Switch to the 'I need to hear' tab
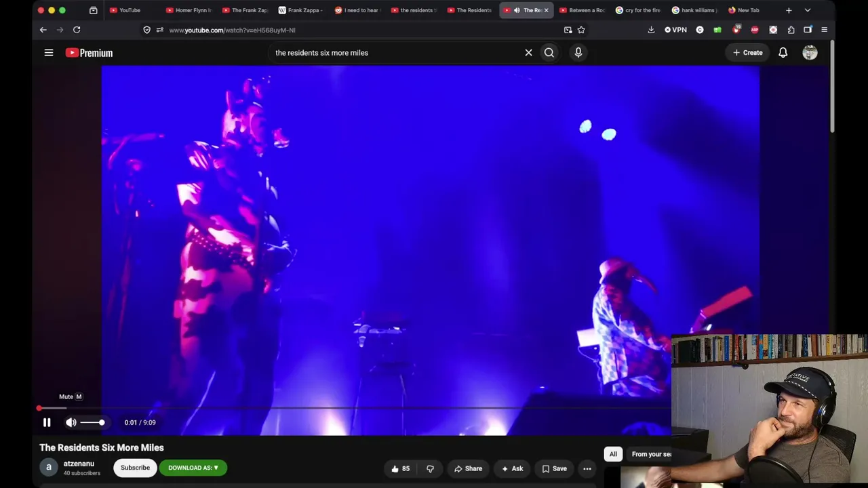Viewport: 868px width, 488px height. (357, 10)
